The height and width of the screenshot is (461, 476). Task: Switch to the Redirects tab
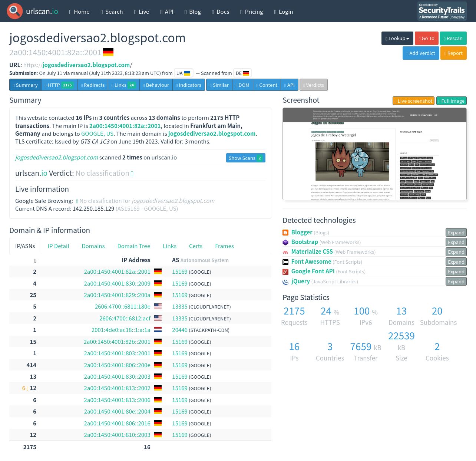coord(93,85)
